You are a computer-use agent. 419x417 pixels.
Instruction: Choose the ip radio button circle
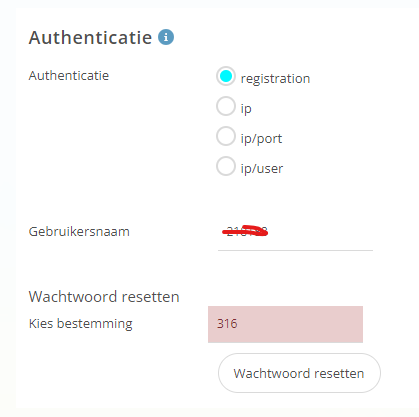(226, 106)
